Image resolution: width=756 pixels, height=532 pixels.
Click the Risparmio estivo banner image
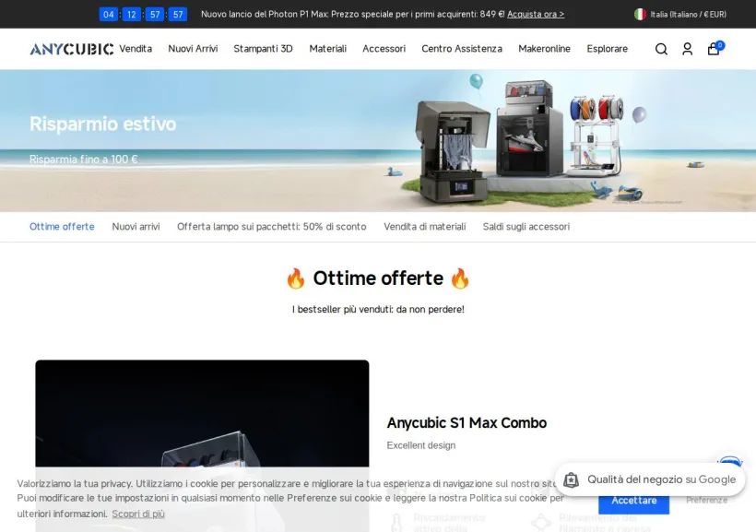click(378, 141)
